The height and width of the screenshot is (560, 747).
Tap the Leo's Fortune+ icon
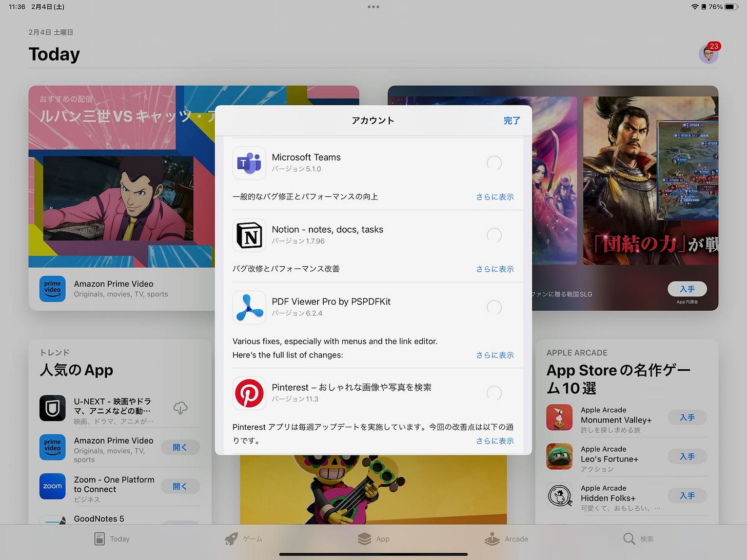(x=559, y=456)
